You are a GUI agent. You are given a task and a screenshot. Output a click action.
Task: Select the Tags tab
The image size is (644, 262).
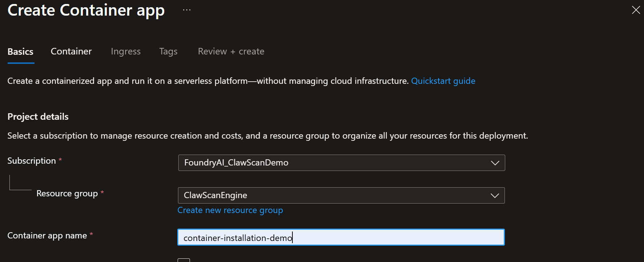pos(168,52)
